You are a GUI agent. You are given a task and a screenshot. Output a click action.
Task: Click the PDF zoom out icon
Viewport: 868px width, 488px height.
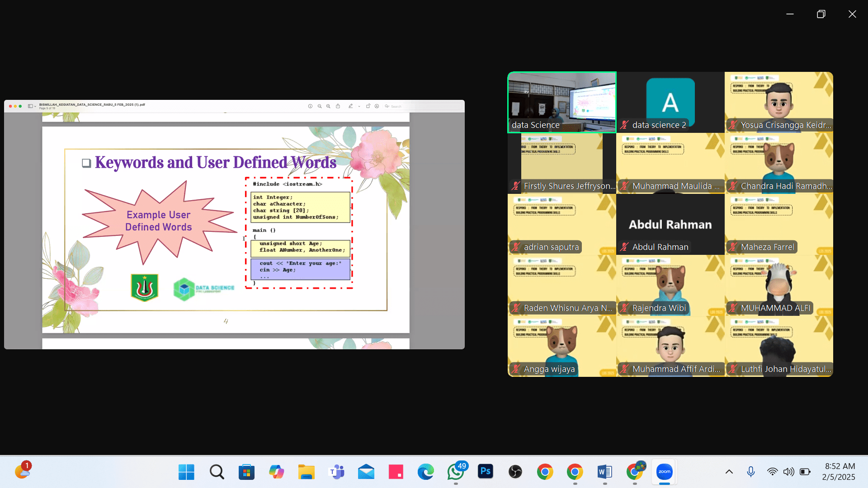(320, 106)
